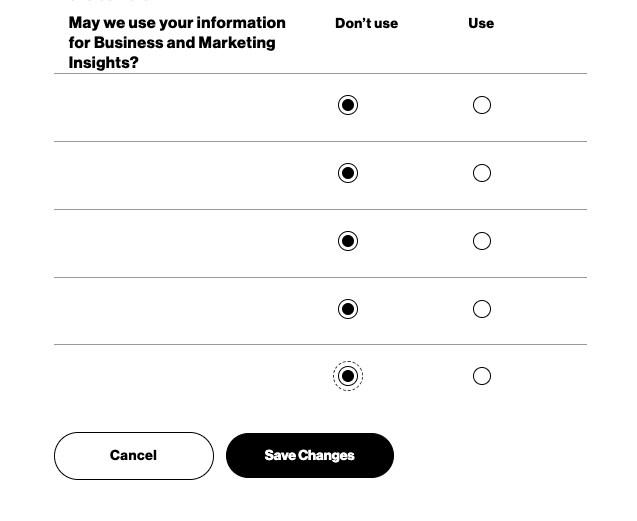This screenshot has height=521, width=637.
Task: Select 'Don't use' in the third row
Action: tap(348, 241)
